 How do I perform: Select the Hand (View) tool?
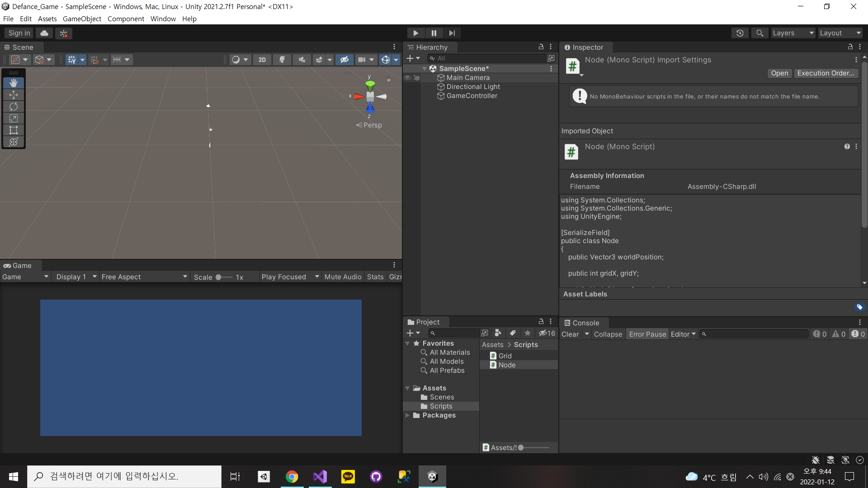pyautogui.click(x=14, y=83)
